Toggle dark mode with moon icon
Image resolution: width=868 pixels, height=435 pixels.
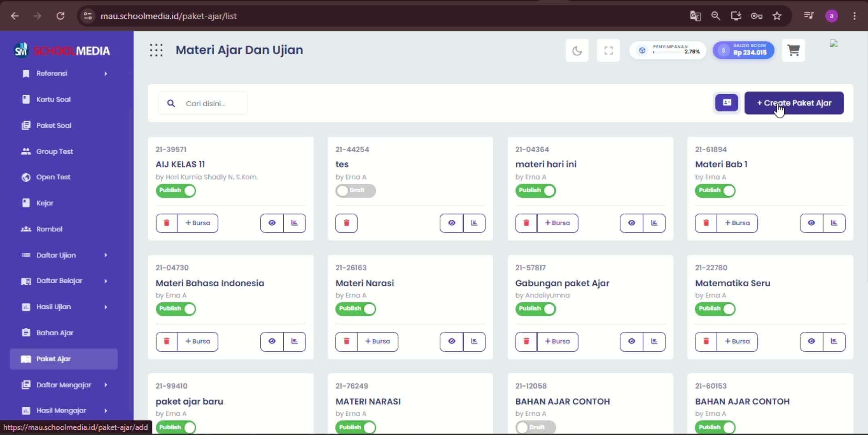pyautogui.click(x=577, y=50)
